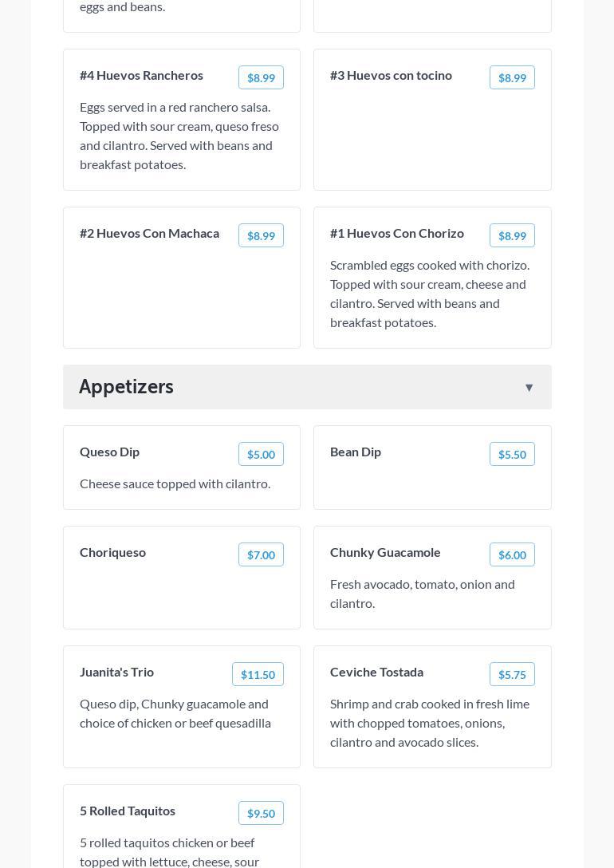Collapse the Appetizers section arrow
Viewport: 614px width, 868px height.
click(529, 388)
